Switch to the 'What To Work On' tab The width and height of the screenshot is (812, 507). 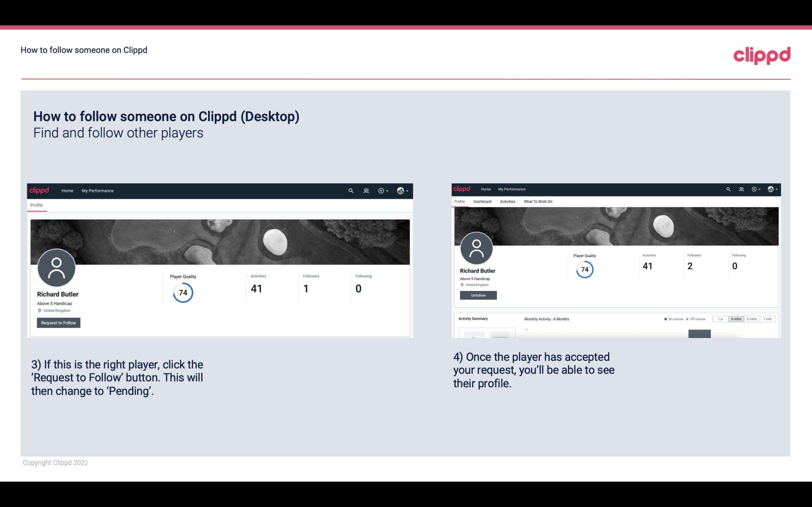pos(538,202)
